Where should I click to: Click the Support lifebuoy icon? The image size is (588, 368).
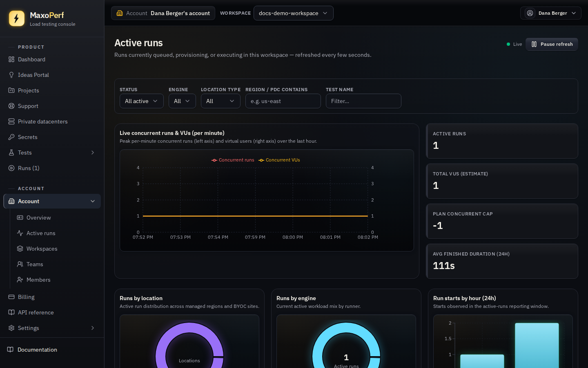point(11,106)
